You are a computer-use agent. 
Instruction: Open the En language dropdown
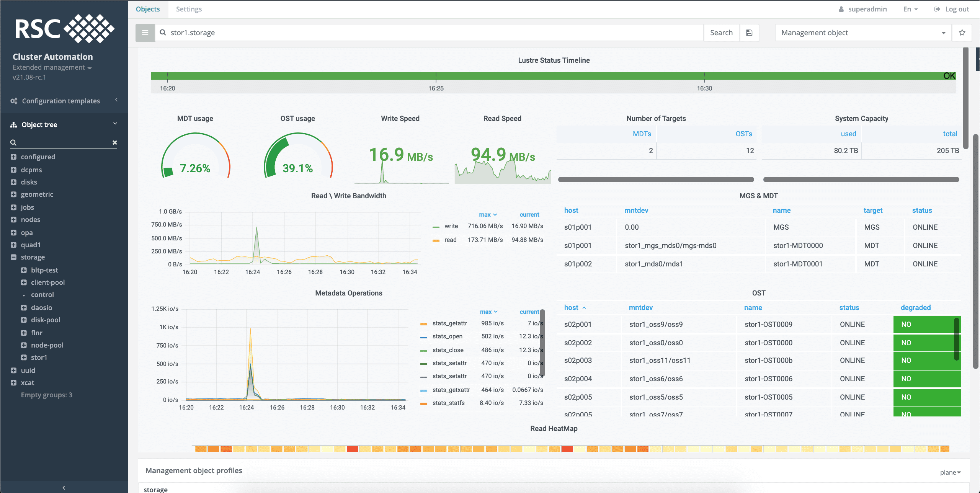pyautogui.click(x=910, y=9)
